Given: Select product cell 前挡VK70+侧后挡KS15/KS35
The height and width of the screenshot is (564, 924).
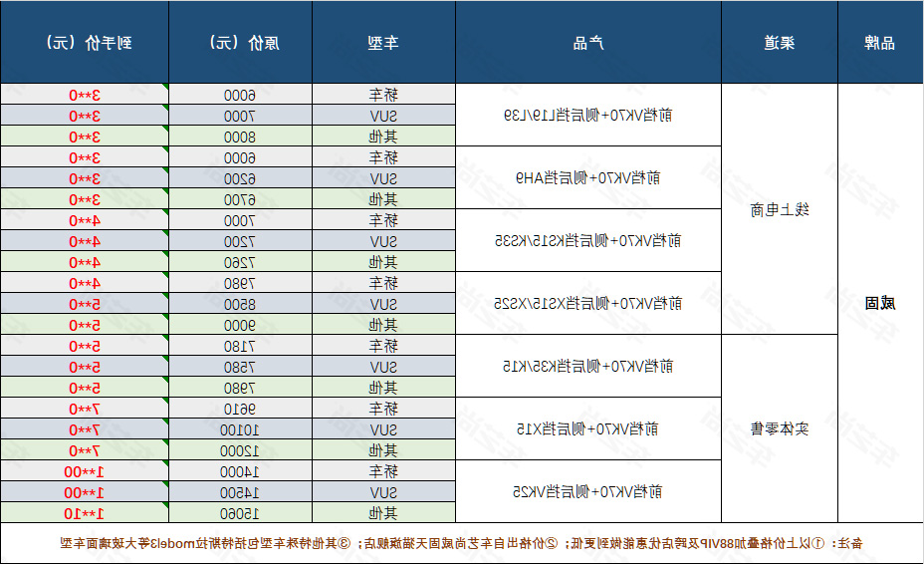Looking at the screenshot, I should pos(588,240).
